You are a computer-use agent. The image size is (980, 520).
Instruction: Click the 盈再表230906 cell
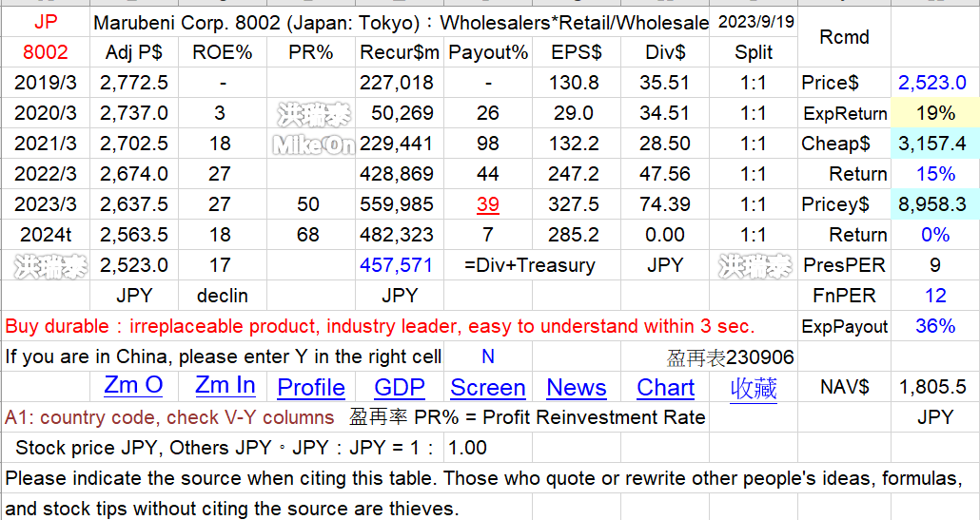pyautogui.click(x=730, y=357)
